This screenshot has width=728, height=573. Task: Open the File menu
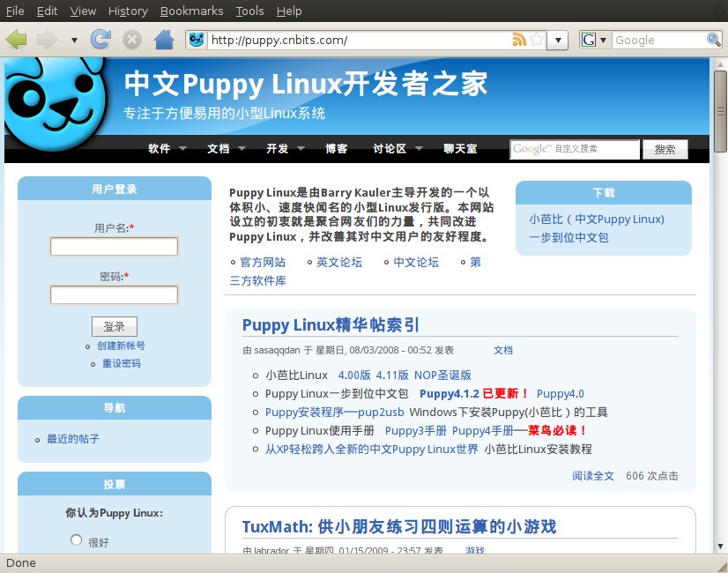pos(15,11)
